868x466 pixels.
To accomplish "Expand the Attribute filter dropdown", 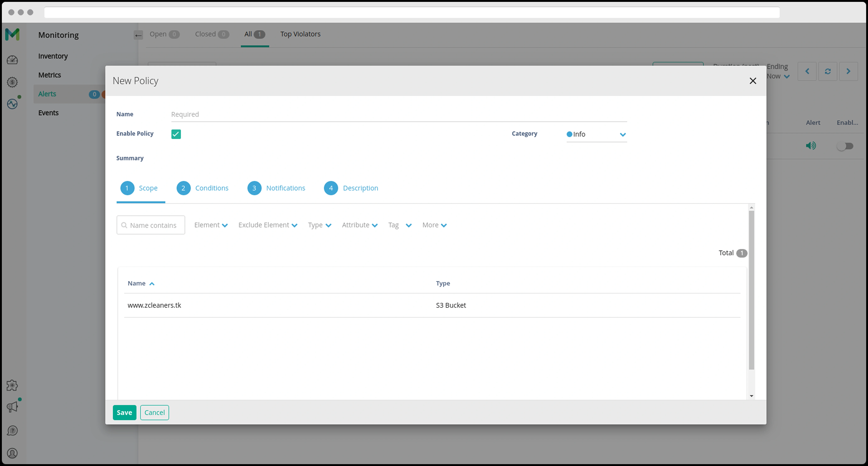I will click(x=359, y=225).
